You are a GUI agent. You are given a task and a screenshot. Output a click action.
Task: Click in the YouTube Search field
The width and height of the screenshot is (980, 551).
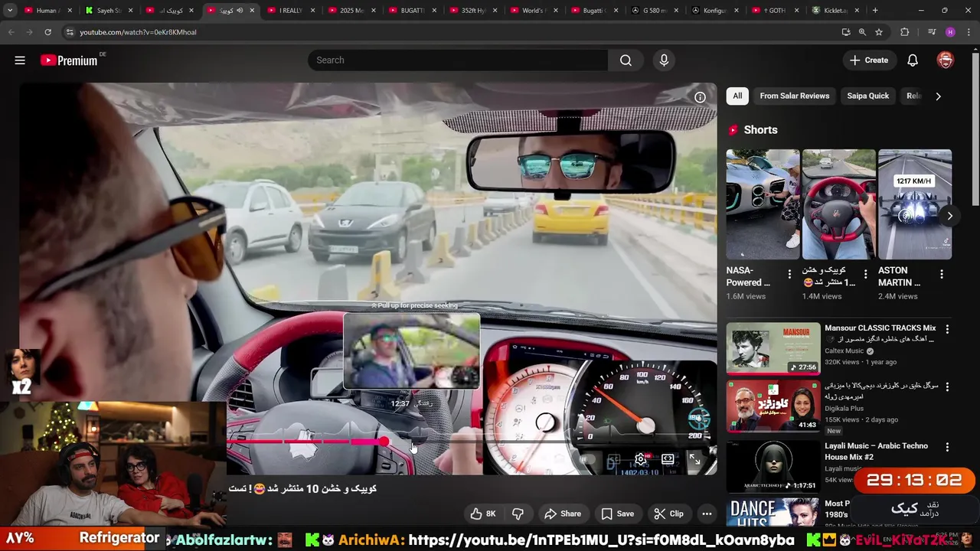[x=458, y=60]
